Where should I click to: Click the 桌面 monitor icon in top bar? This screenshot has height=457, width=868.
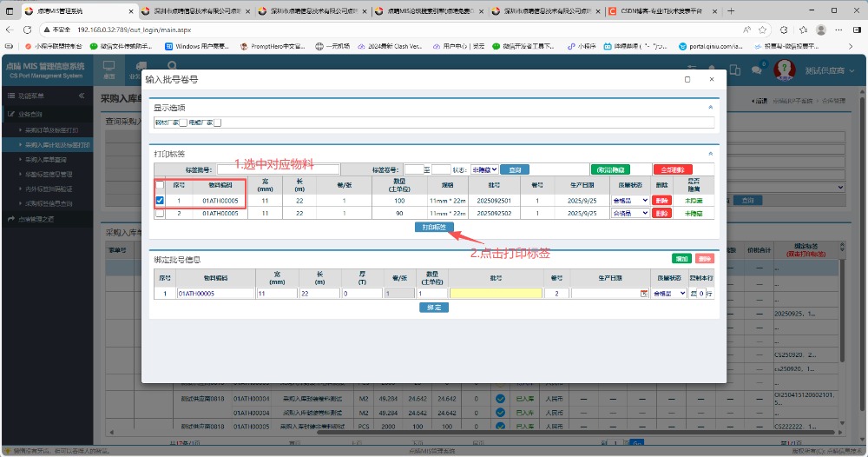pyautogui.click(x=109, y=70)
